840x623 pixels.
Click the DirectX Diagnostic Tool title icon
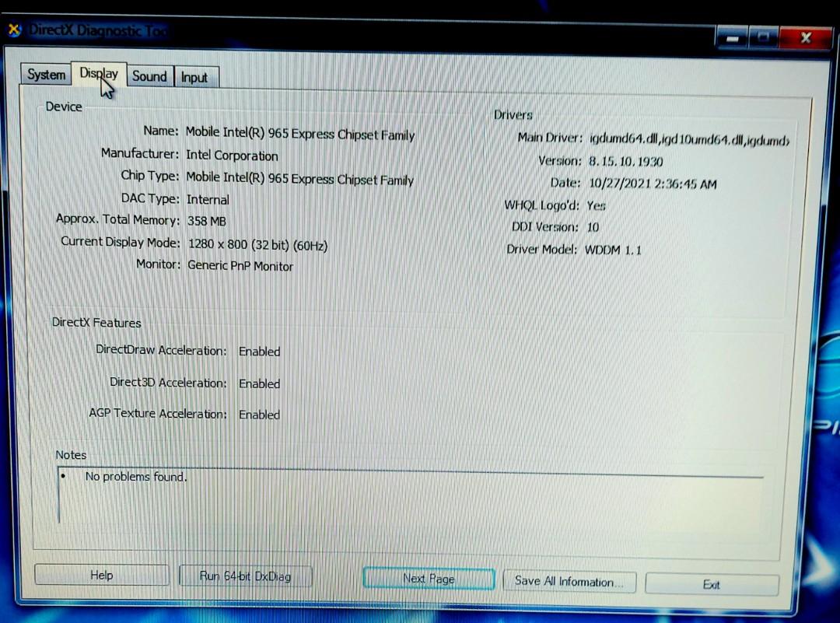coord(14,30)
